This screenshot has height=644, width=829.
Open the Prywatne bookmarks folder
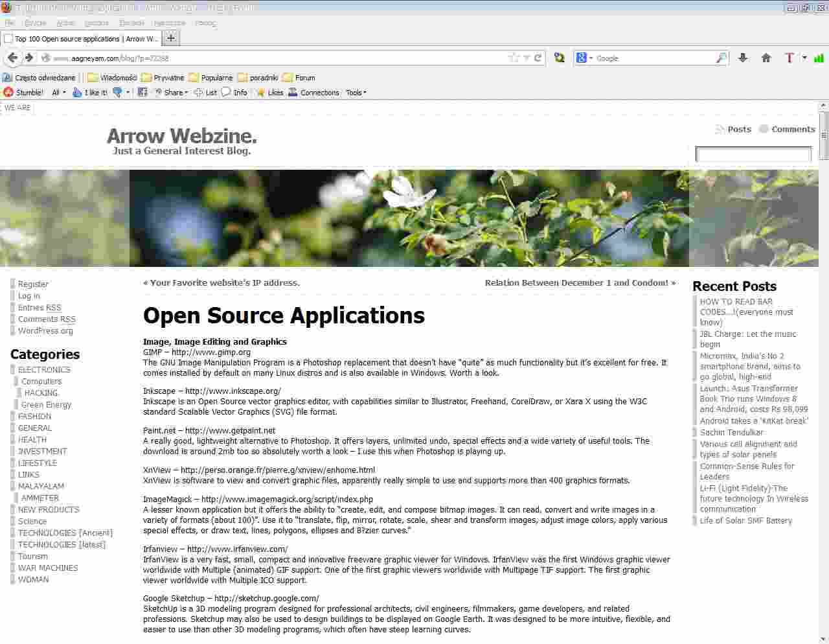163,78
